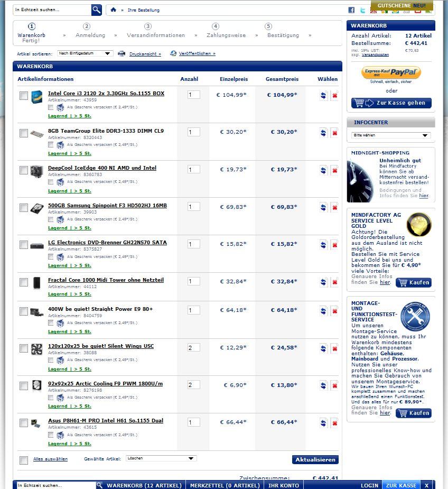Move Intel Core i3 2120 to wishlist icon
Image resolution: width=448 pixels, height=489 pixels.
(324, 96)
